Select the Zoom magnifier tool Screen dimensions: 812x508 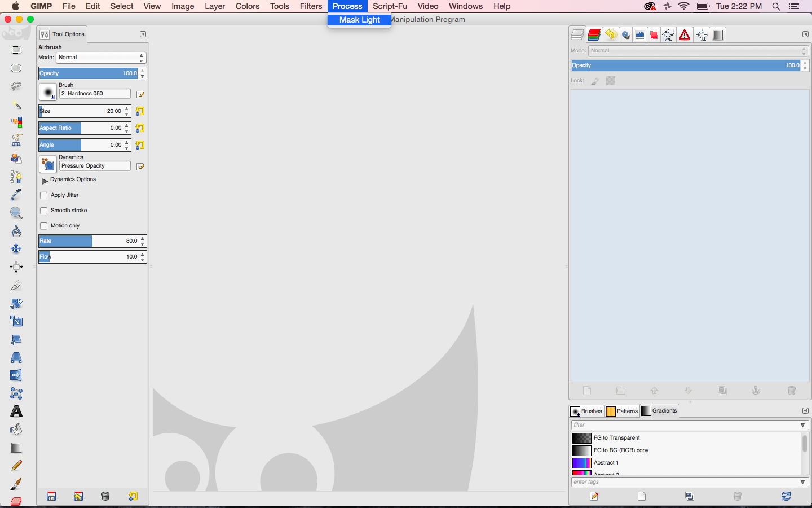click(x=16, y=213)
